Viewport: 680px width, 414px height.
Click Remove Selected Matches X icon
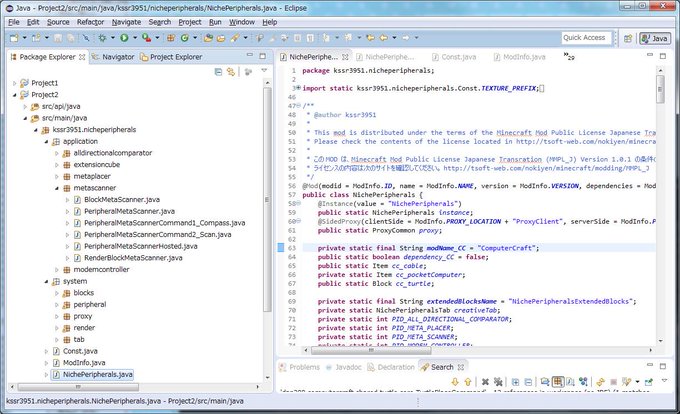click(x=485, y=382)
